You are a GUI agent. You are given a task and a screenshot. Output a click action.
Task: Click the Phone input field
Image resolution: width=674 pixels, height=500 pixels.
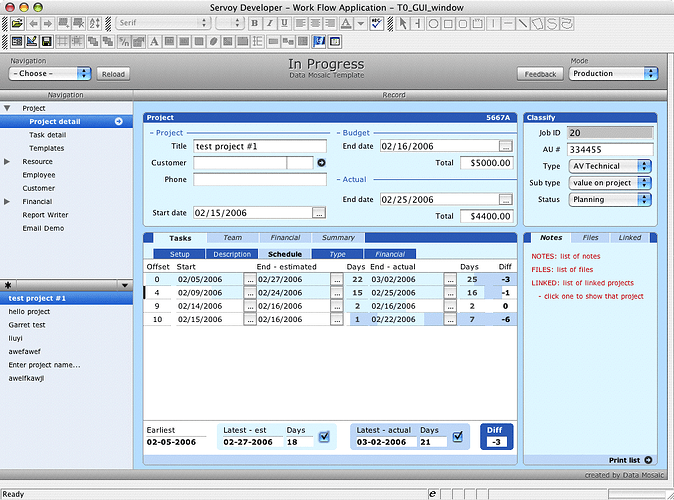coord(260,179)
